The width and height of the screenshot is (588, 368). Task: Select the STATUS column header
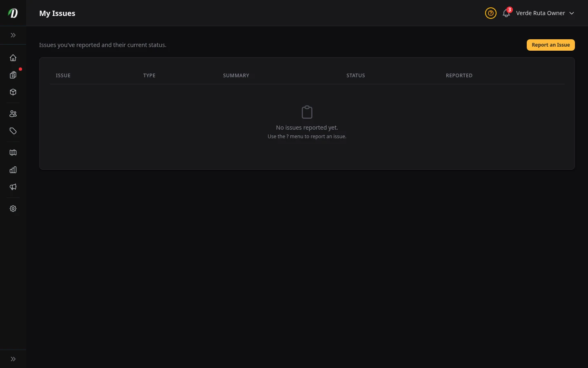tap(356, 75)
